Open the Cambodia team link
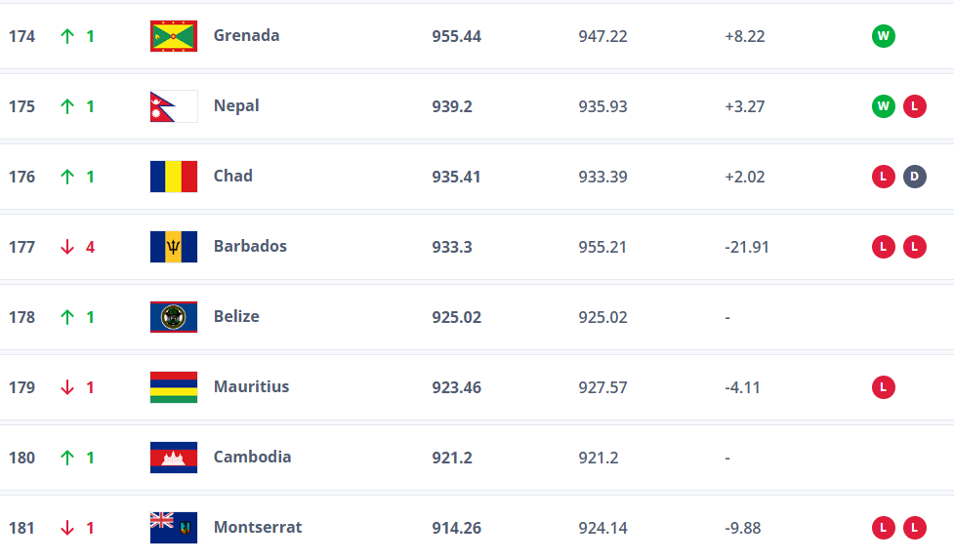This screenshot has width=954, height=560. tap(252, 457)
